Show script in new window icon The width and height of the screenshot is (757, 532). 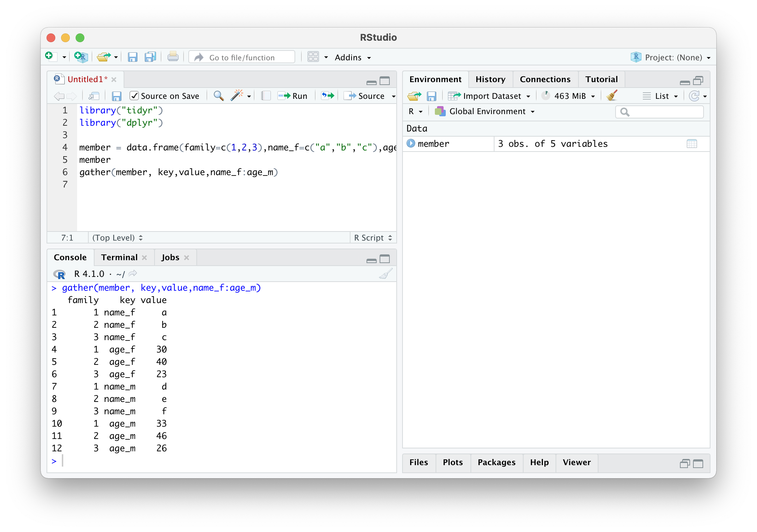click(x=94, y=96)
